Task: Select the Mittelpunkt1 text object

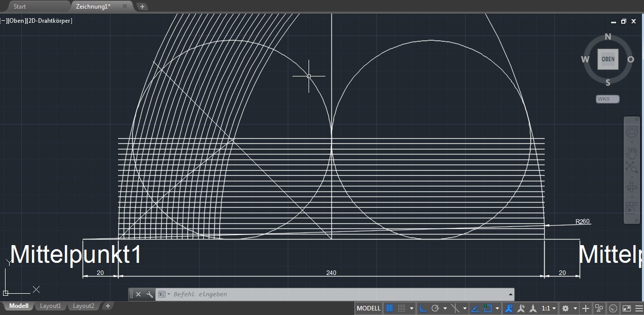Action: tap(75, 254)
